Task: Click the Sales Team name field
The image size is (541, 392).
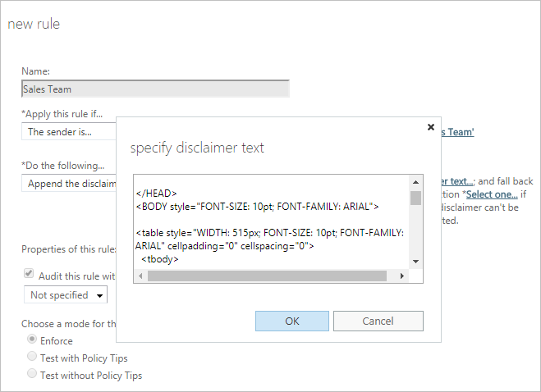Action: [x=155, y=89]
